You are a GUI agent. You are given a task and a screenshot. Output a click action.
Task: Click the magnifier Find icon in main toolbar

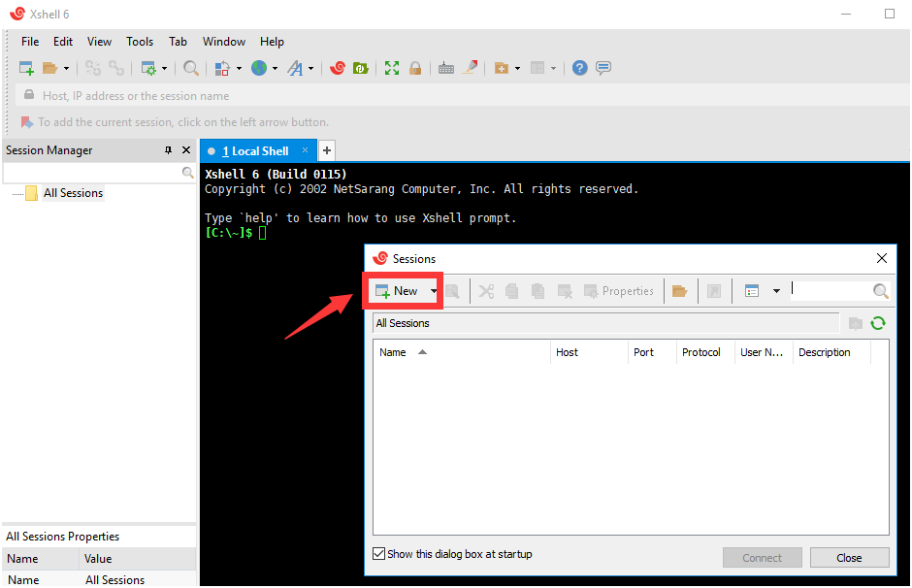click(191, 68)
